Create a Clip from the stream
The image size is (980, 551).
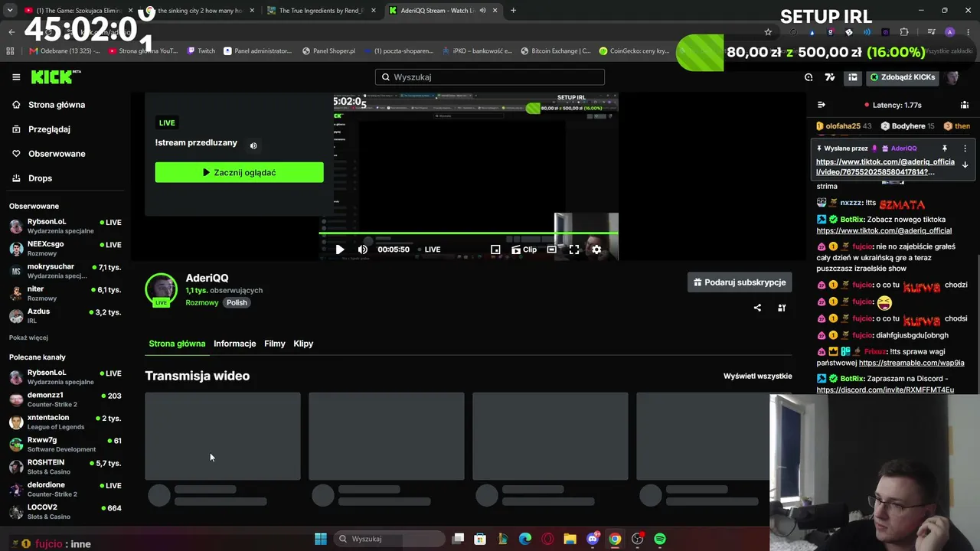[524, 249]
